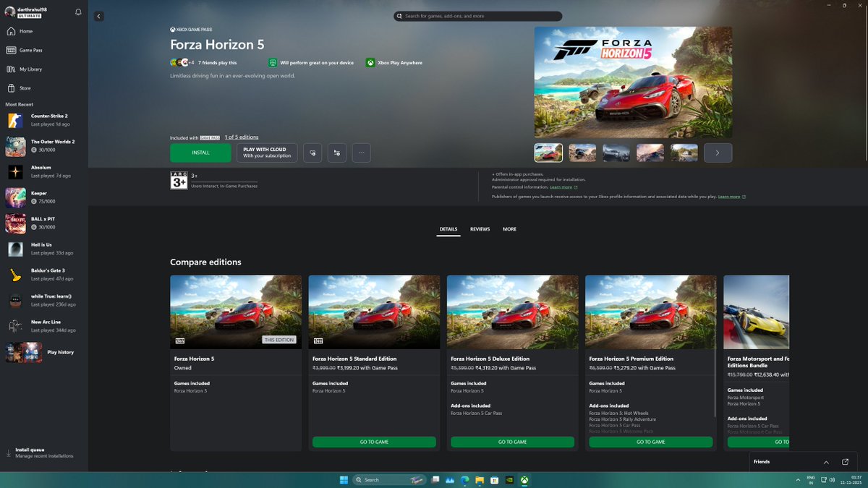Open Counter-Strike 2 from recents
Screen dimensions: 868x488
(44, 120)
